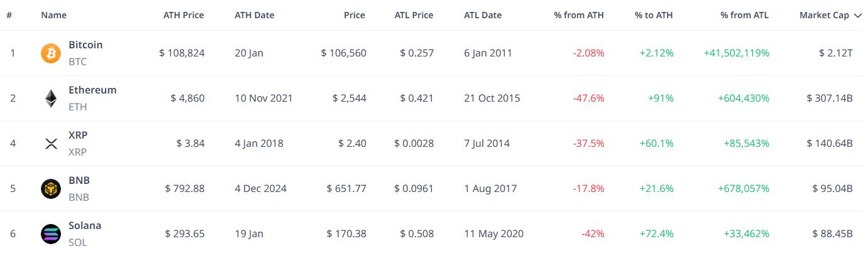Viewport: 868px width, 256px height.
Task: Sort by % from ATH header
Action: tap(579, 15)
